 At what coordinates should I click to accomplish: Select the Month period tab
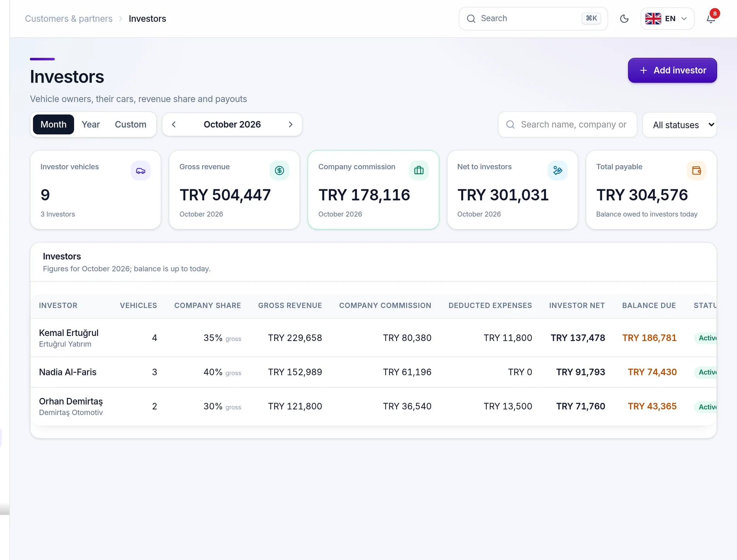[53, 125]
